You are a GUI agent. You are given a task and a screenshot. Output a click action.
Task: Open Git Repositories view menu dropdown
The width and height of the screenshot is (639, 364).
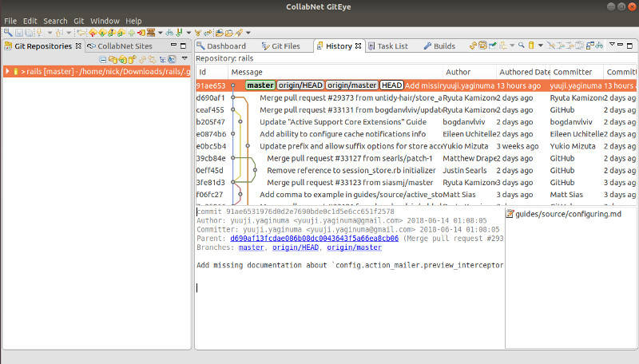(x=185, y=59)
